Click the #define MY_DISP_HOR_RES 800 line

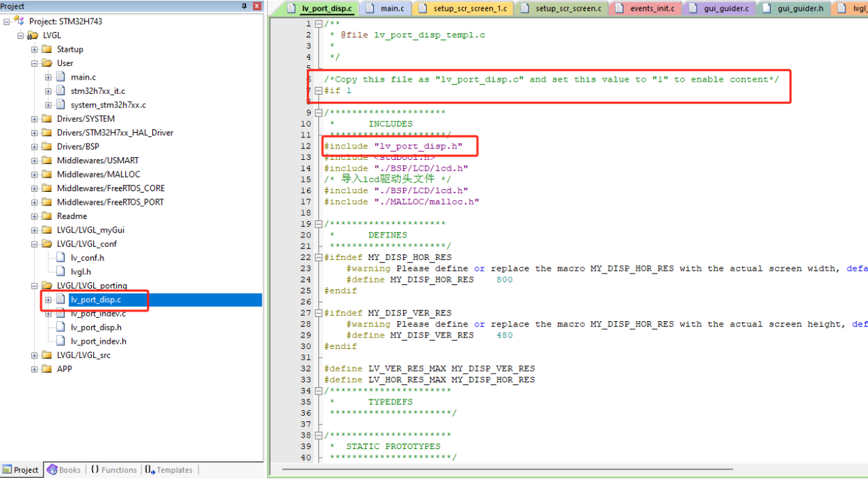click(x=430, y=280)
